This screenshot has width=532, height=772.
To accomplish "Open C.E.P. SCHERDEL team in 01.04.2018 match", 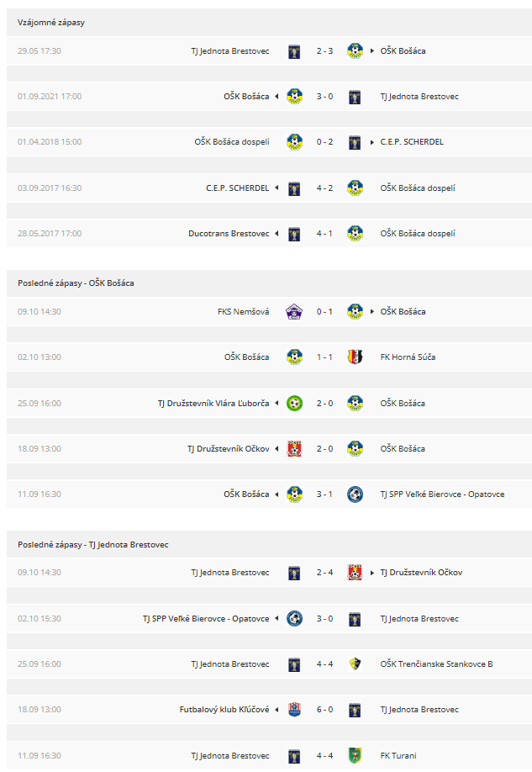I will 412,142.
